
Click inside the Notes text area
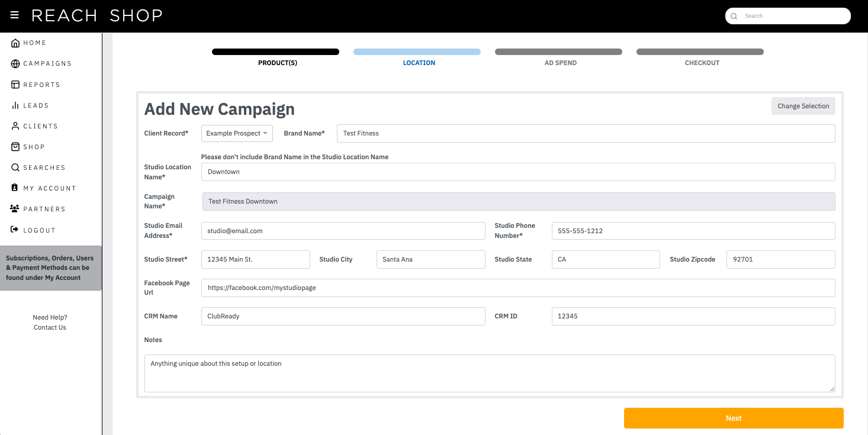[490, 373]
